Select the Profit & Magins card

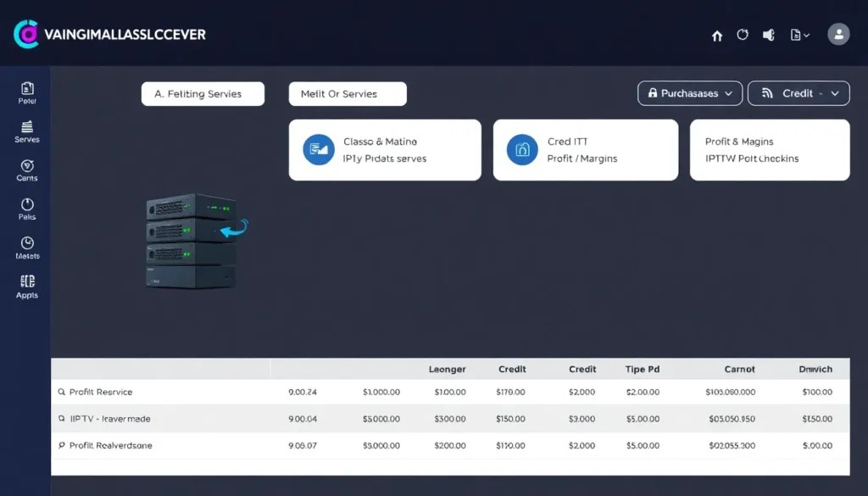(770, 150)
